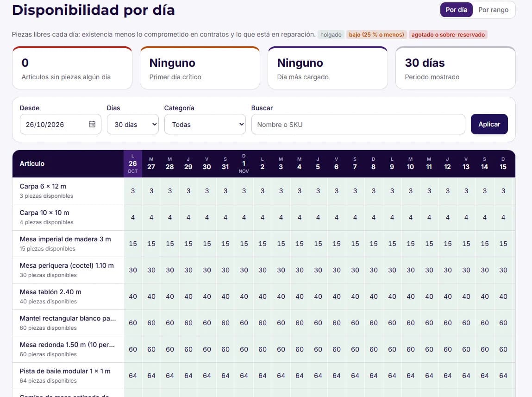
Task: Open the Días dropdown showing 30 días
Action: 133,124
